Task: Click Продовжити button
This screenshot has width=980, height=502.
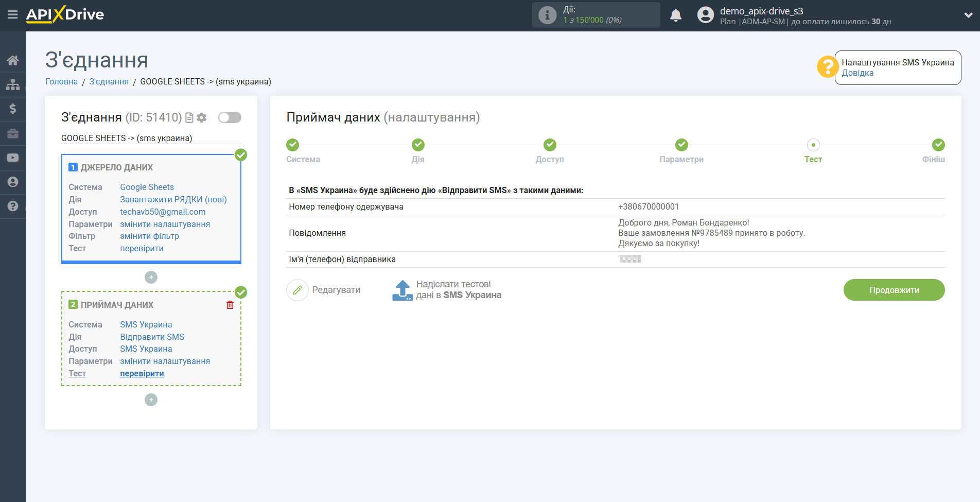Action: pos(894,290)
